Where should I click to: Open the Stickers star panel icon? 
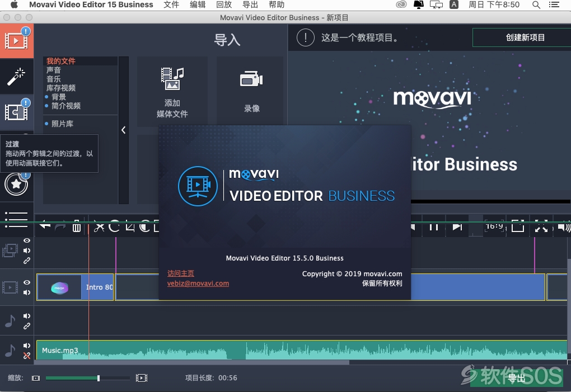[16, 184]
